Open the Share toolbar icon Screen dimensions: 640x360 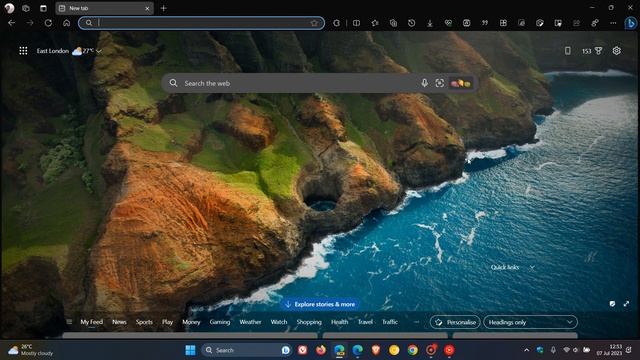click(576, 23)
